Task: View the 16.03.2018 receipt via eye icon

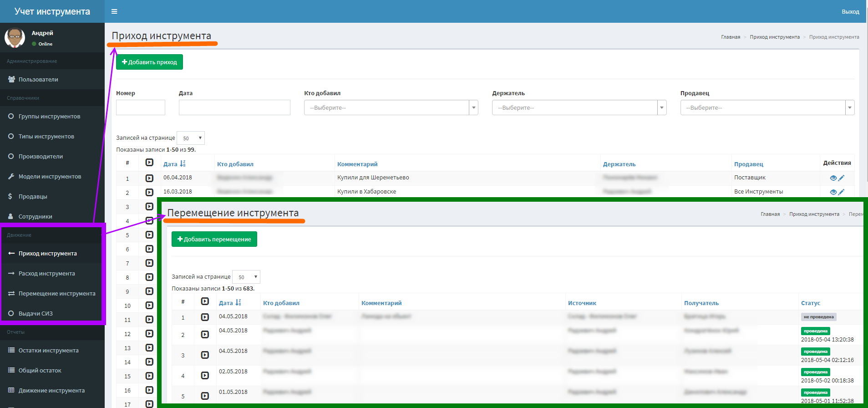Action: [833, 192]
